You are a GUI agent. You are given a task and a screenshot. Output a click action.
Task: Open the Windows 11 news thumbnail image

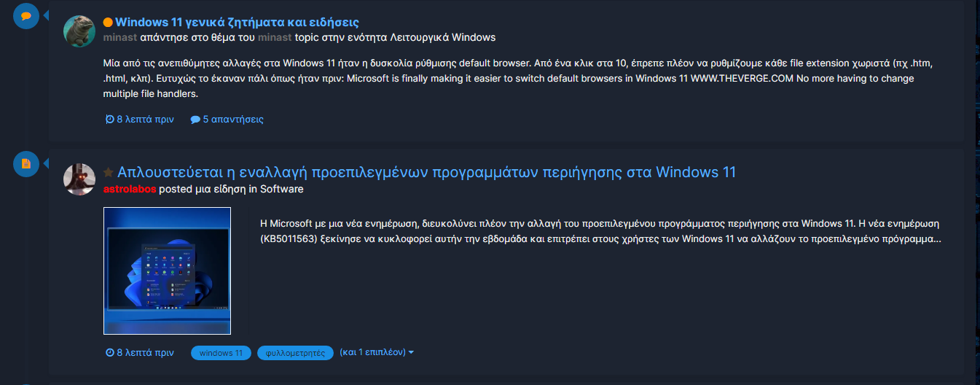[167, 271]
